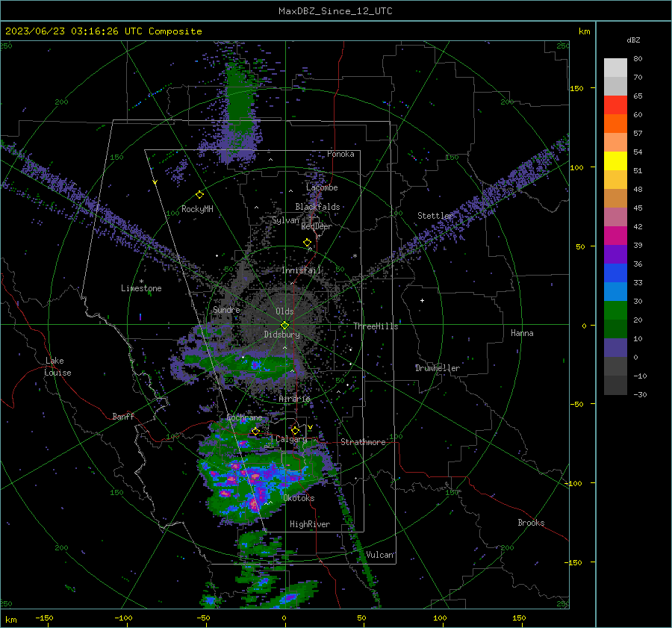This screenshot has width=672, height=628.
Task: Click the Hanna label
Action: tap(522, 333)
